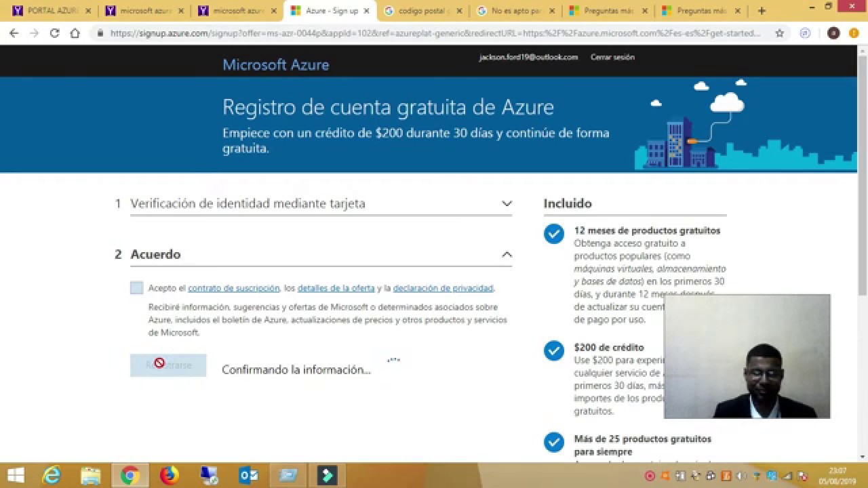This screenshot has height=488, width=868.
Task: Reload the Azure sign-up page
Action: coord(55,33)
